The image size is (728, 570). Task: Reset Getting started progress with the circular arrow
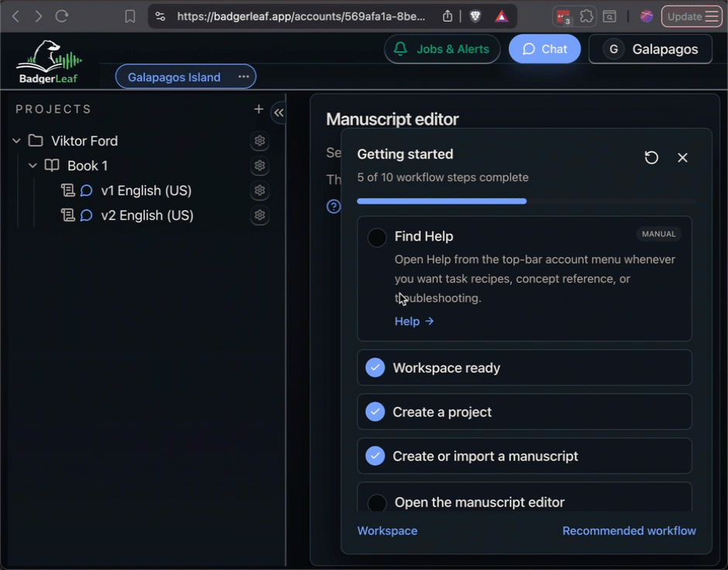coord(651,158)
